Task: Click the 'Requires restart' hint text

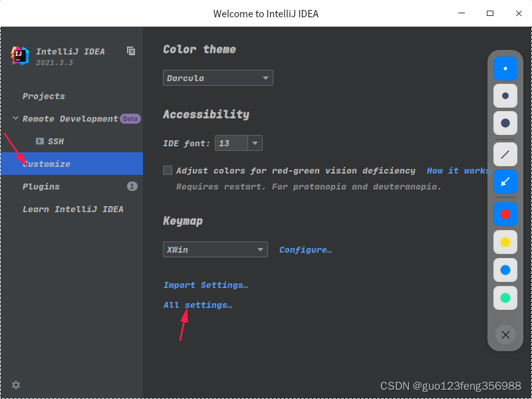Action: (x=309, y=187)
